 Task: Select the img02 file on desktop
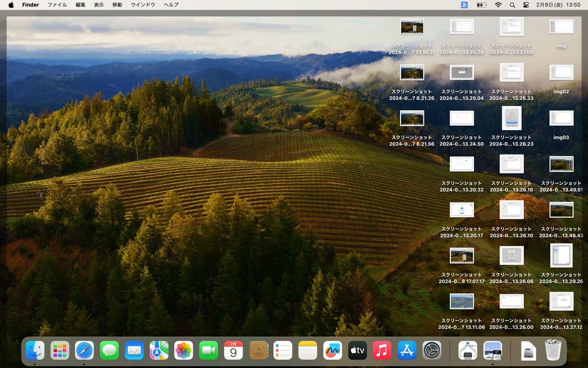click(562, 72)
